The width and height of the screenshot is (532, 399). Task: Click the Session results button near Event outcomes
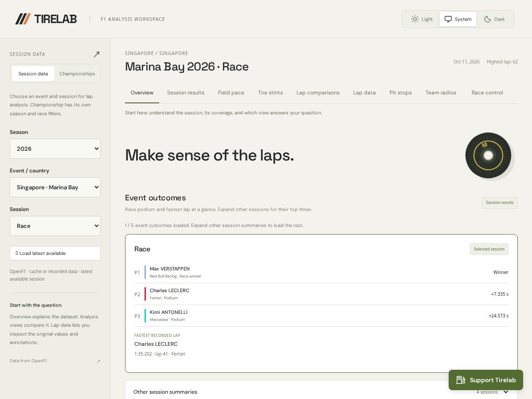(500, 203)
